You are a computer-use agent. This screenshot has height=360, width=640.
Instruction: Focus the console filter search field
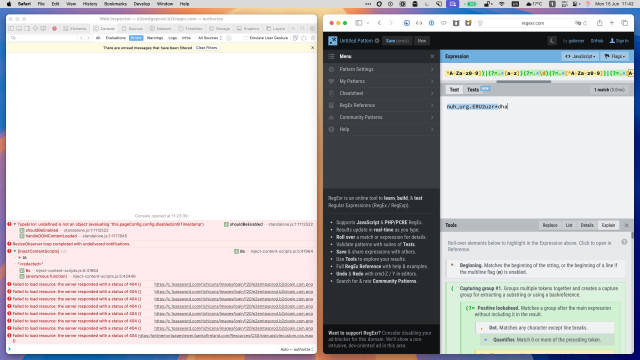click(43, 38)
